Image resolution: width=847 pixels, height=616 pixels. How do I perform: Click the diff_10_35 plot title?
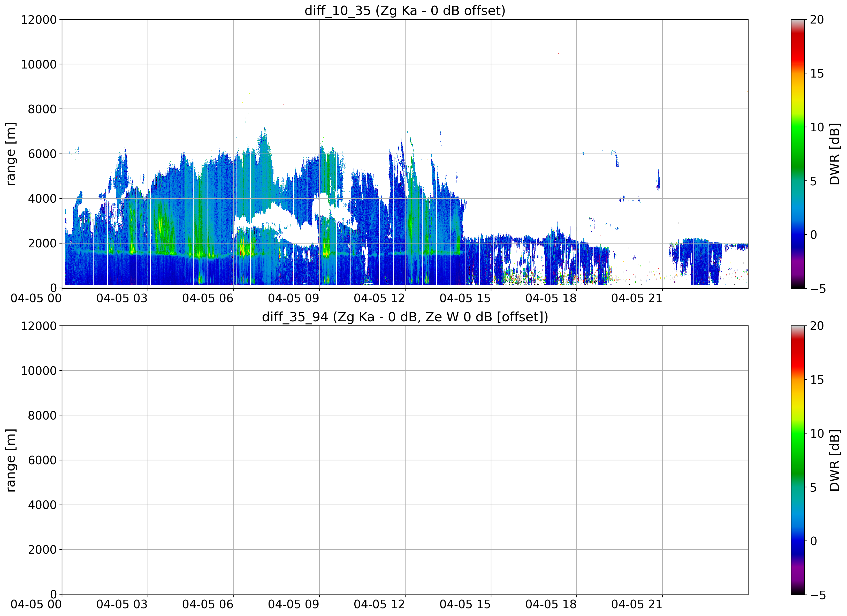click(x=405, y=10)
